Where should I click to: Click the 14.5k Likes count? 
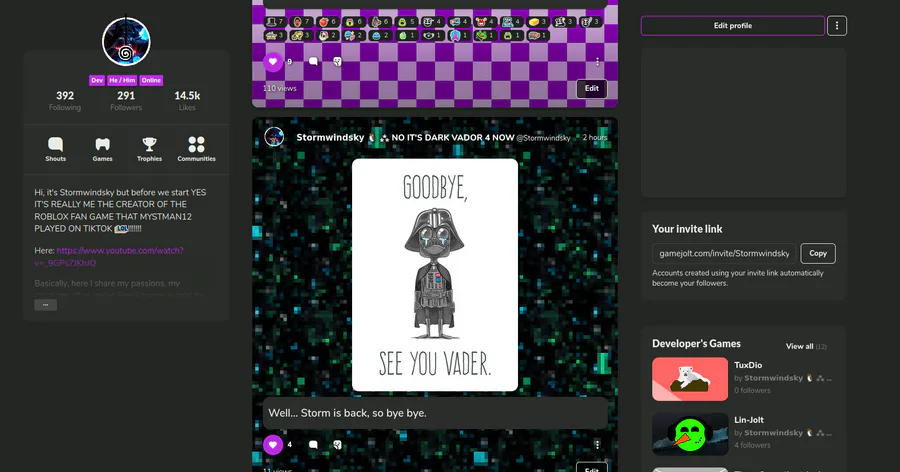187,100
